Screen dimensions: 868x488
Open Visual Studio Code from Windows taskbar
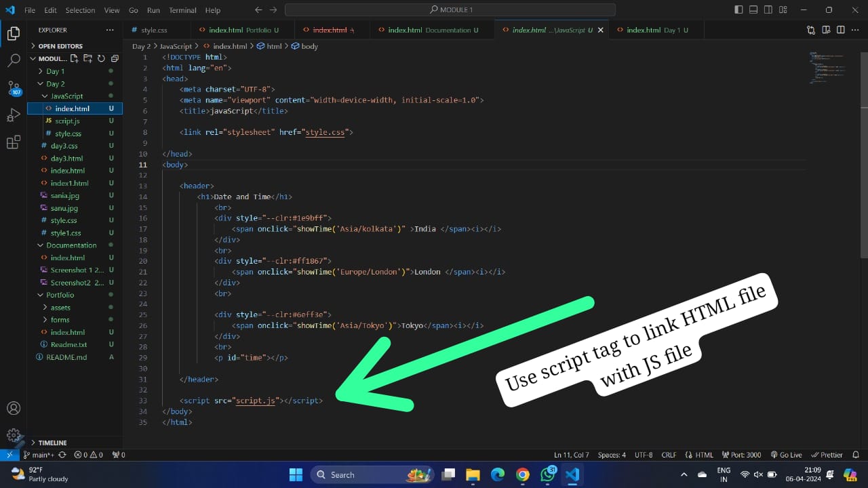572,474
